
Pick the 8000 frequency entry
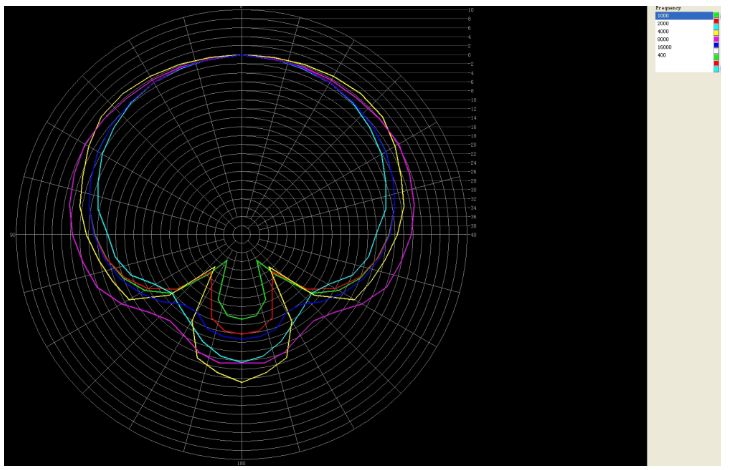point(664,40)
